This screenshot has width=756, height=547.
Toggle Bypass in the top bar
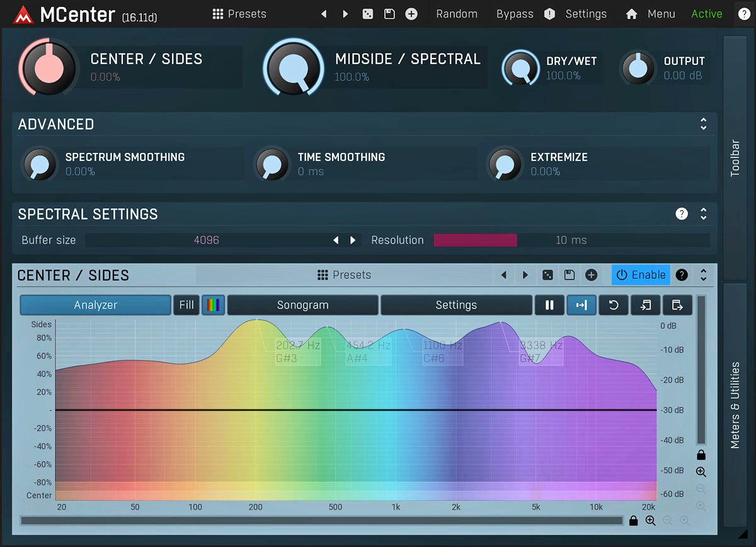coord(515,13)
